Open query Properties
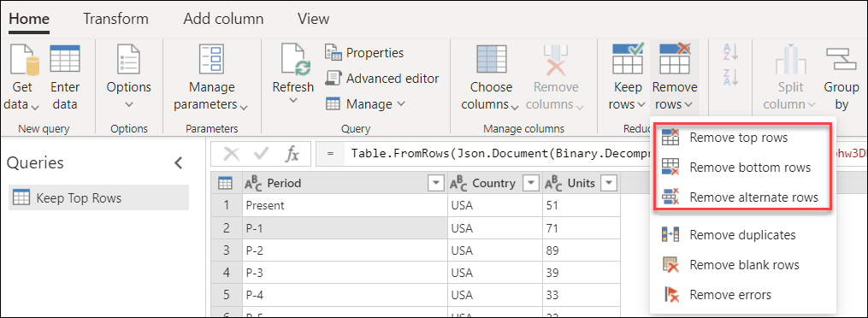The height and width of the screenshot is (318, 868). pos(364,52)
